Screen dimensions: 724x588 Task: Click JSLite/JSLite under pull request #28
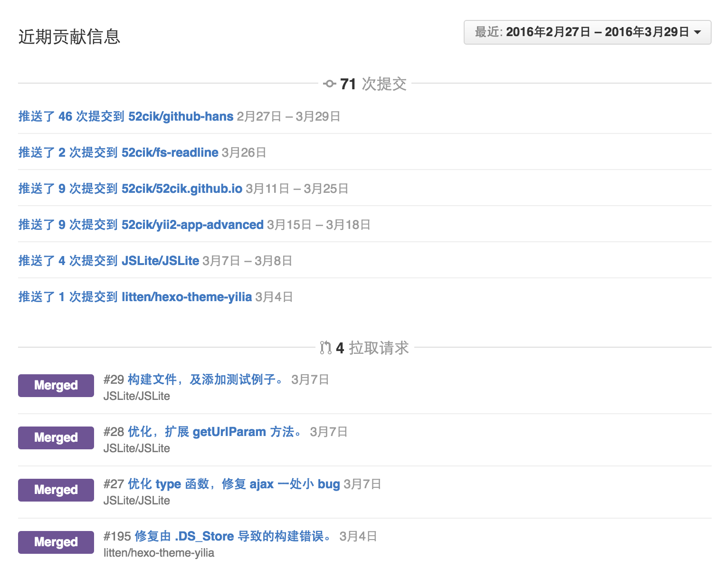point(137,448)
